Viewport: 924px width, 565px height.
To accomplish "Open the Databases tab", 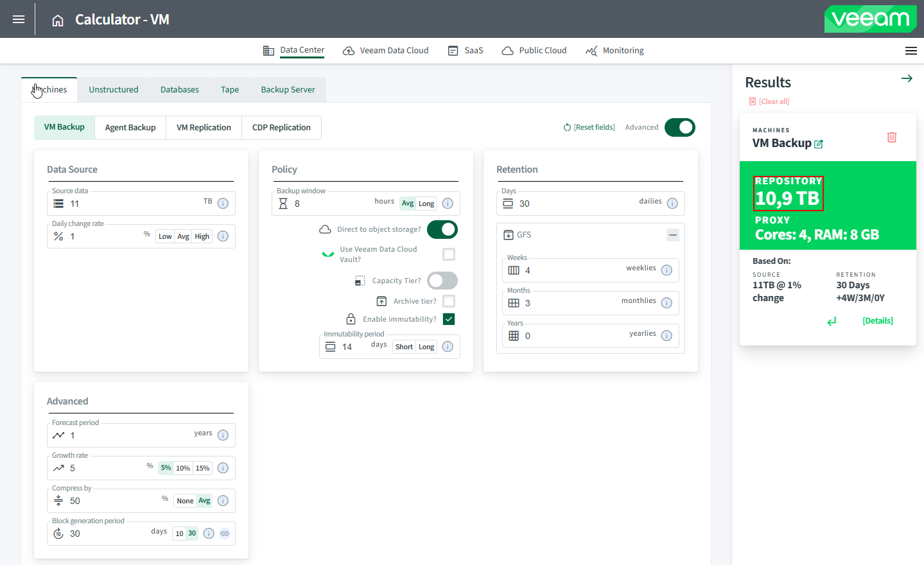I will point(180,90).
